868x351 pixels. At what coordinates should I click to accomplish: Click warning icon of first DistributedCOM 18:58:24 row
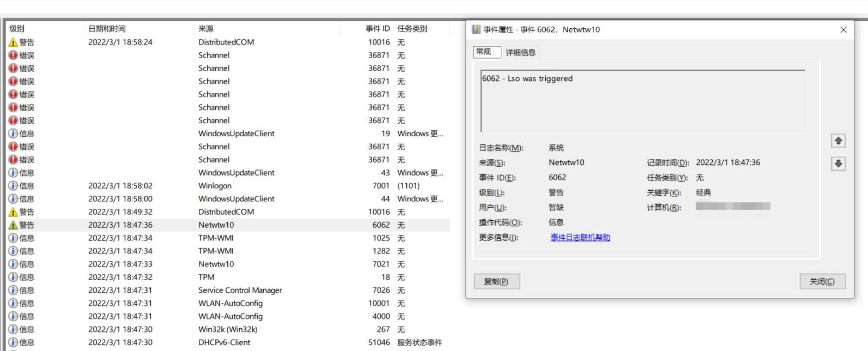(13, 42)
